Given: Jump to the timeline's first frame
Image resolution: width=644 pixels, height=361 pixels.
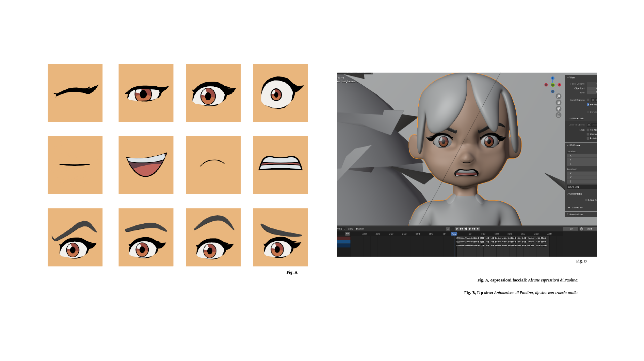Looking at the screenshot, I should click(457, 229).
